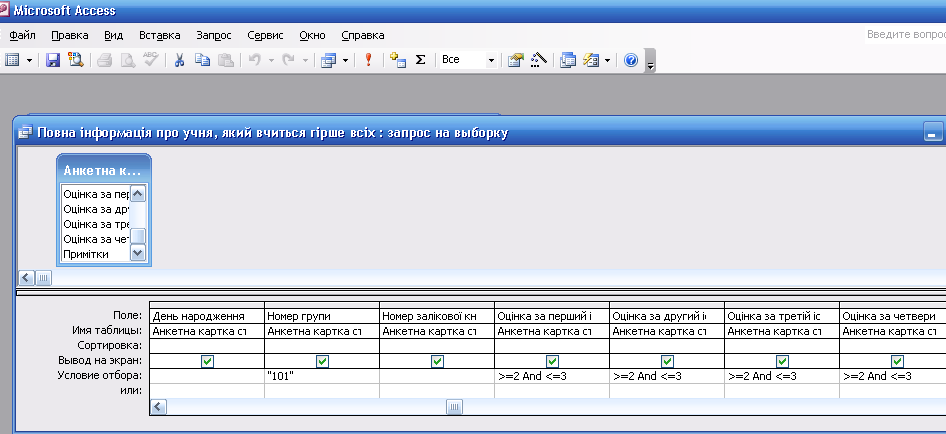
Task: Open the Top Values 'Все' dropdown
Action: pyautogui.click(x=491, y=60)
